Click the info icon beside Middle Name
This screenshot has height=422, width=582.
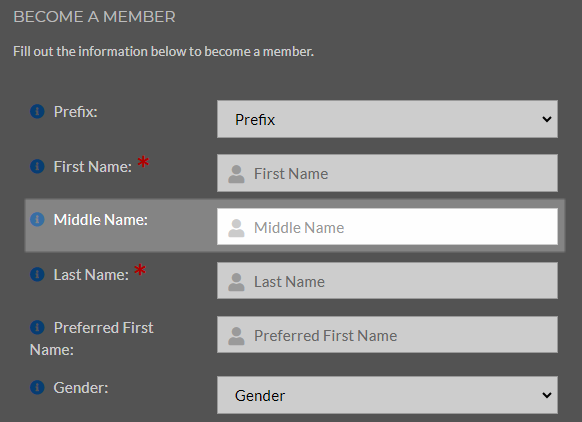[37, 219]
